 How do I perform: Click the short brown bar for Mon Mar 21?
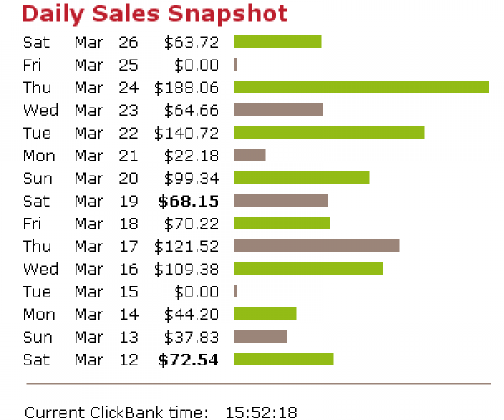point(249,155)
